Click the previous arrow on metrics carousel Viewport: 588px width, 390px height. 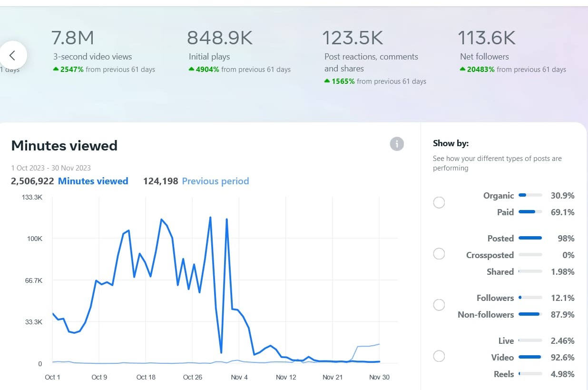pos(13,55)
